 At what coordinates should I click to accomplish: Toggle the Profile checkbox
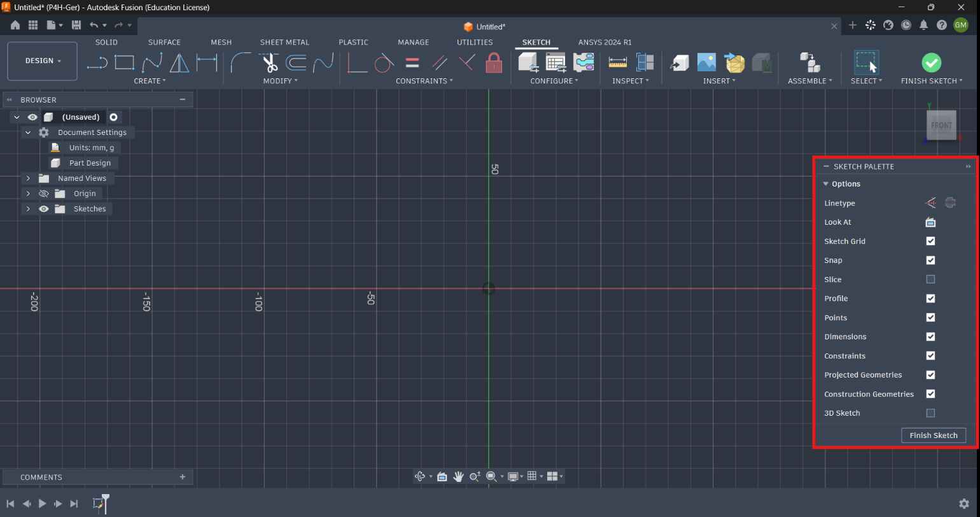930,299
